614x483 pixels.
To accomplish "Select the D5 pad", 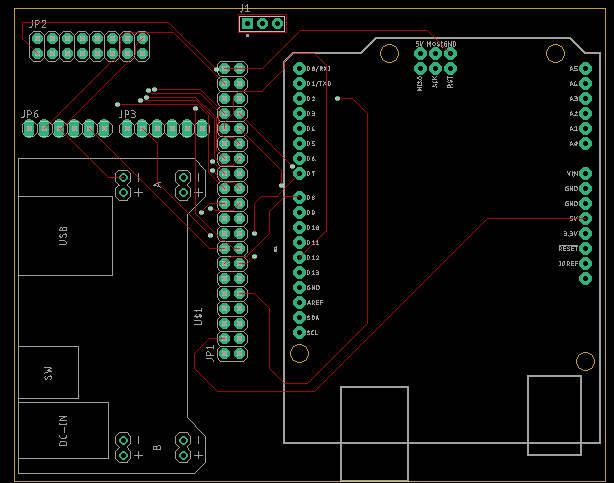I will click(x=299, y=143).
